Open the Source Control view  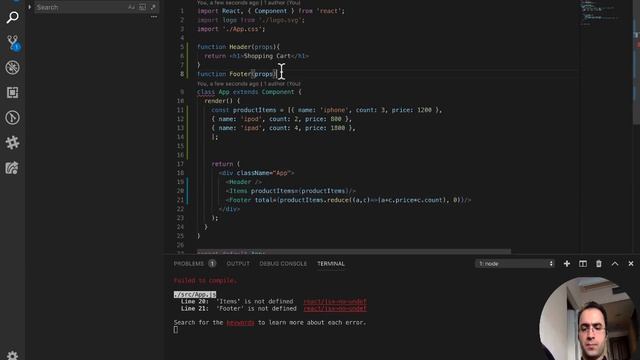click(12, 42)
